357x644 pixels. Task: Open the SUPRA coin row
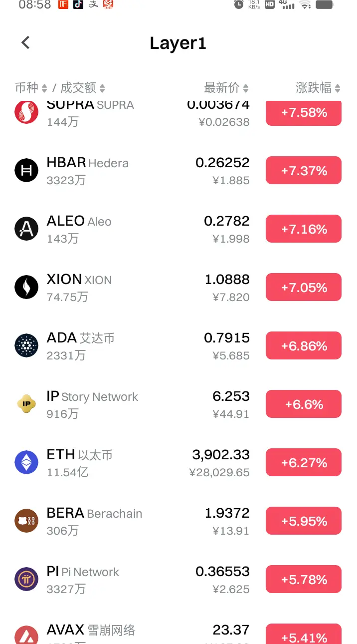tap(178, 113)
